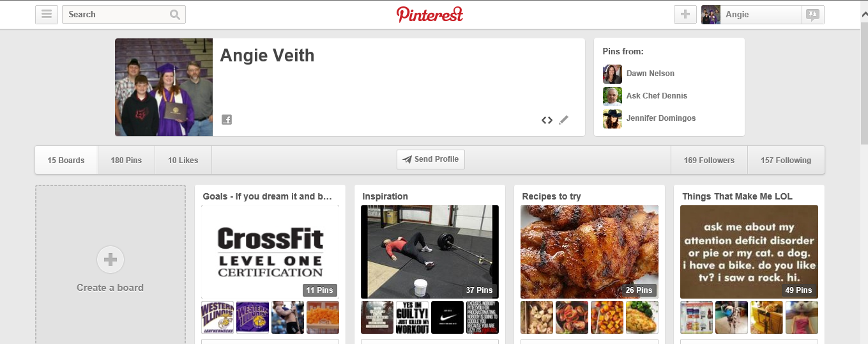The height and width of the screenshot is (344, 868).
Task: Open Dawn Nelson's profile link
Action: tap(650, 74)
